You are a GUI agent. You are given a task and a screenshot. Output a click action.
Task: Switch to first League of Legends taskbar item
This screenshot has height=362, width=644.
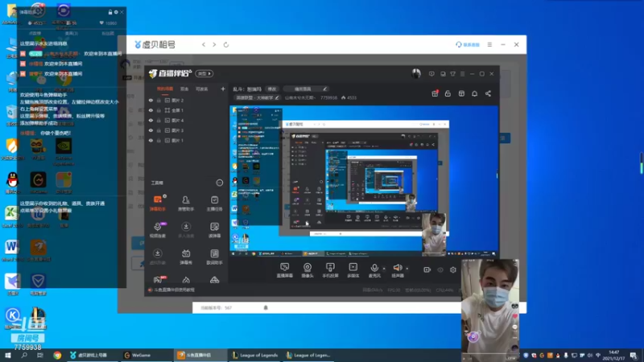255,355
